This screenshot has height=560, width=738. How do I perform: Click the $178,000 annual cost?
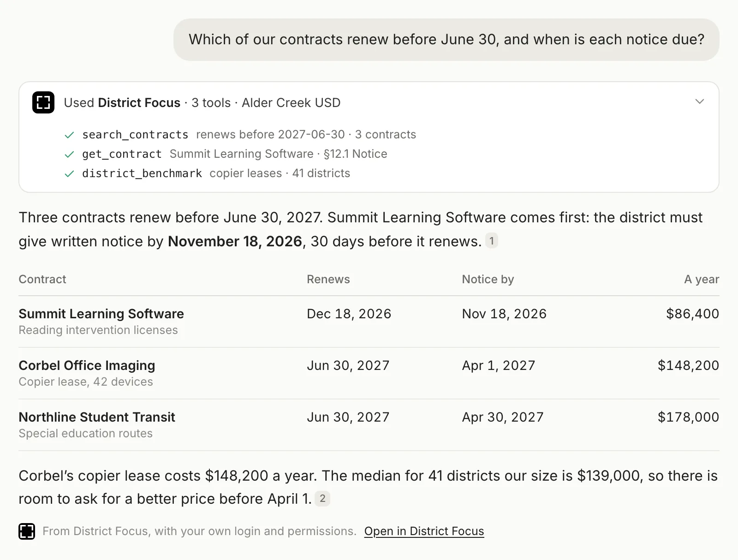688,417
